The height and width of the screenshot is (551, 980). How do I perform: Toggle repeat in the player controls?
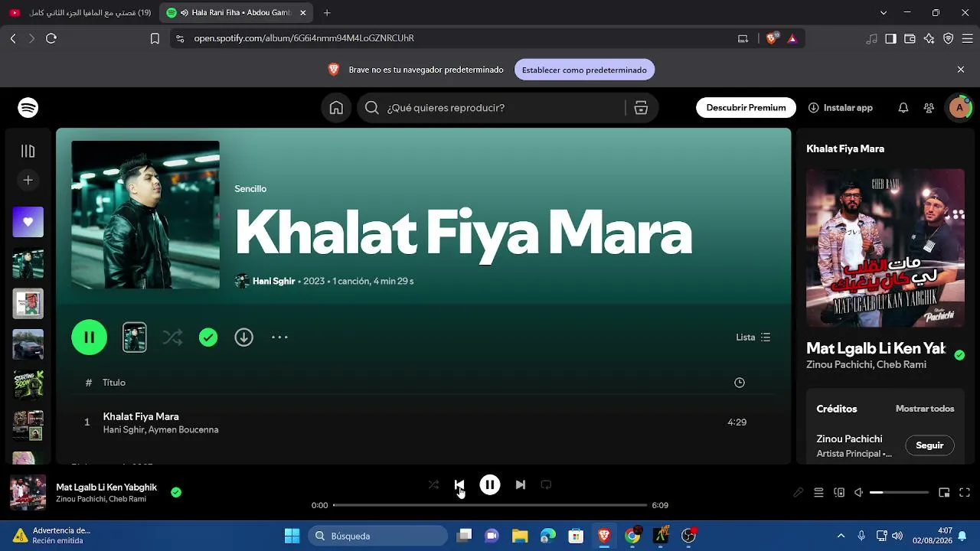(x=546, y=484)
